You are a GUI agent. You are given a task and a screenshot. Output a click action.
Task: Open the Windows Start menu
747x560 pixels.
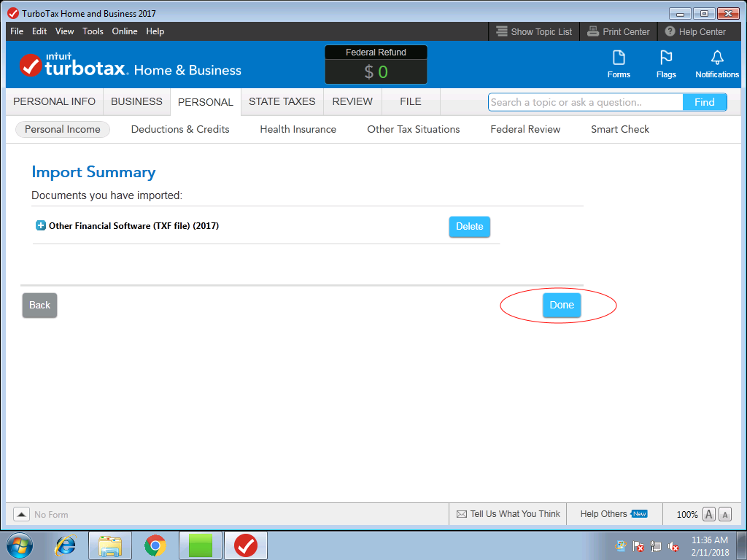pyautogui.click(x=20, y=545)
